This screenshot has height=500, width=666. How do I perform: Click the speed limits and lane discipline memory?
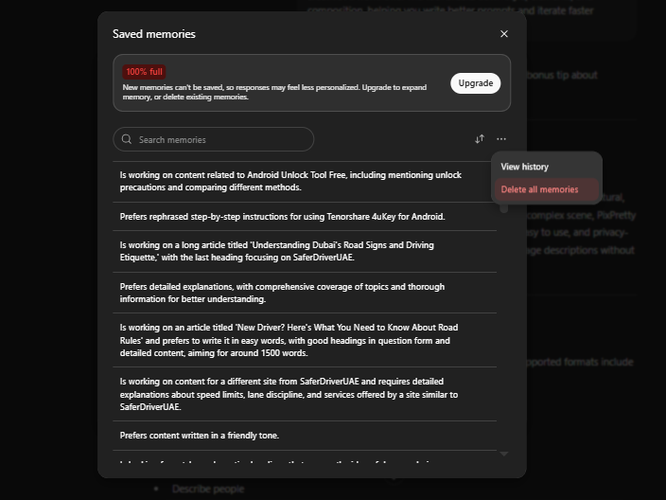pyautogui.click(x=291, y=394)
